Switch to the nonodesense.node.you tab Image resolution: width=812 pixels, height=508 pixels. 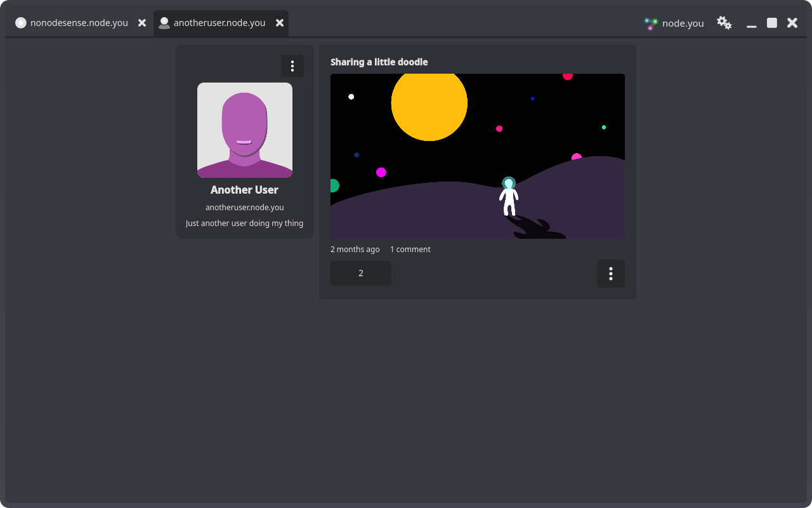tap(81, 23)
